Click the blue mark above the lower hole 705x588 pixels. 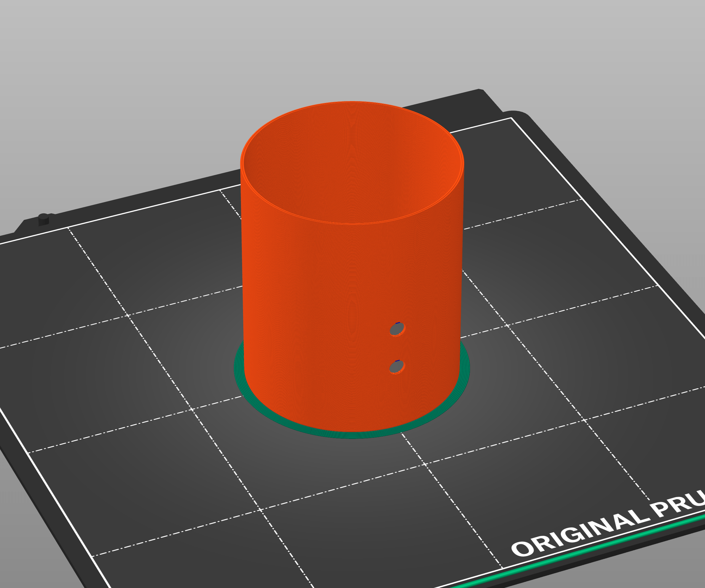point(397,361)
